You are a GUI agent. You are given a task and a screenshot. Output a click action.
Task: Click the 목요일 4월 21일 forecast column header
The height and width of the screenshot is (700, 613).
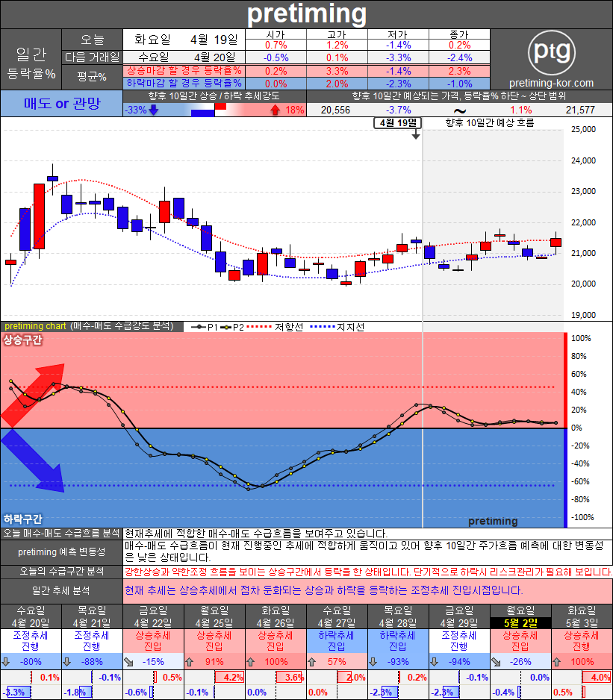pyautogui.click(x=92, y=616)
